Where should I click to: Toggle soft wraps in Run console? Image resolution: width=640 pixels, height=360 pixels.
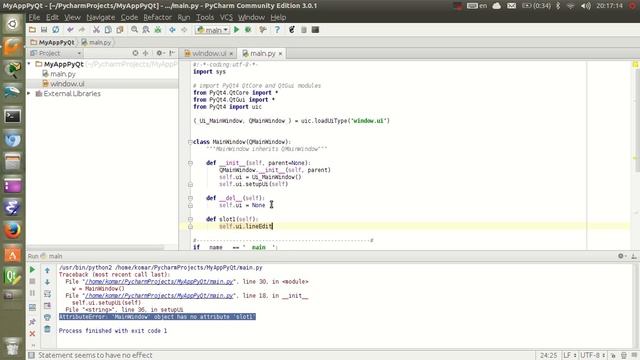pos(47,294)
